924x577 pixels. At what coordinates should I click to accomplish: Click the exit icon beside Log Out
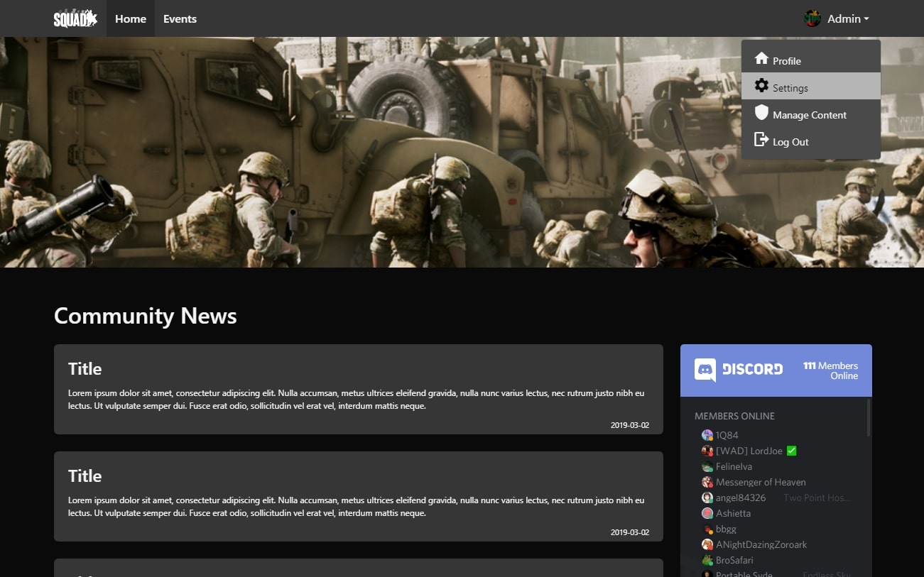(x=761, y=140)
